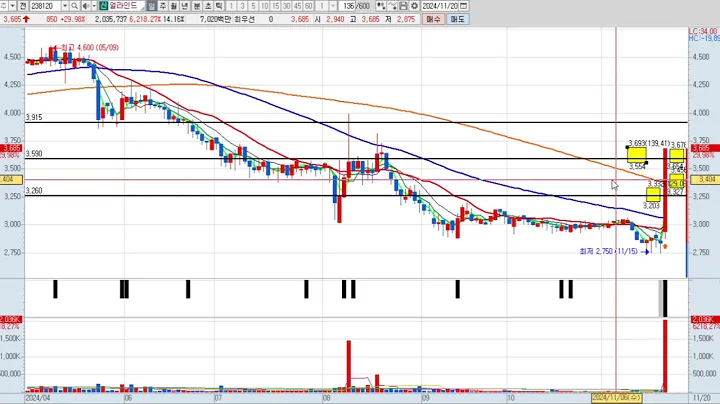Image resolution: width=720 pixels, height=404 pixels.
Task: Choose the 10 interval button
Action: click(264, 6)
